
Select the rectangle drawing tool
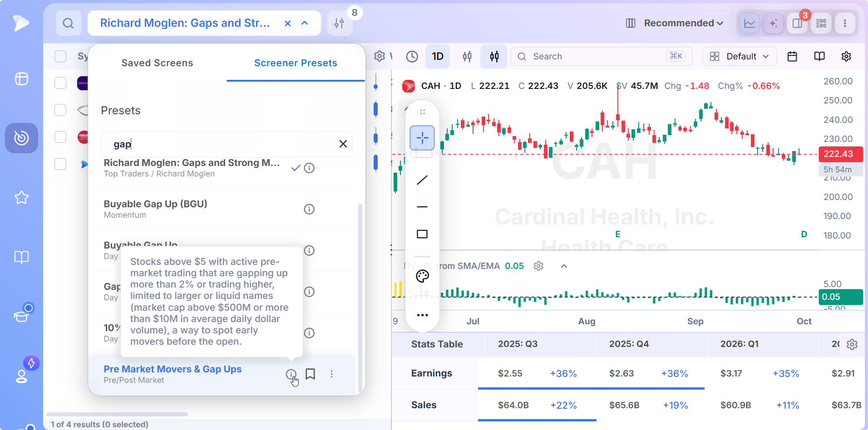click(422, 234)
